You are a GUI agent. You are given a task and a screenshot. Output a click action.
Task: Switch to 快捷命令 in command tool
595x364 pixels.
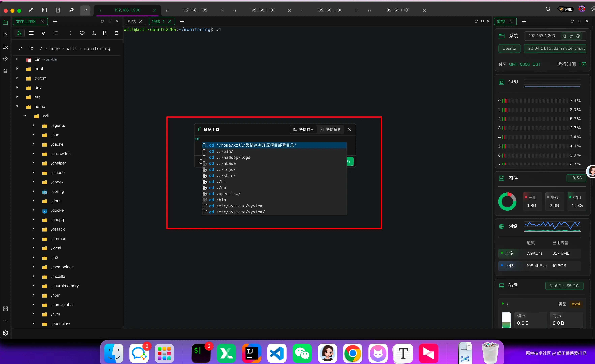tap(331, 129)
